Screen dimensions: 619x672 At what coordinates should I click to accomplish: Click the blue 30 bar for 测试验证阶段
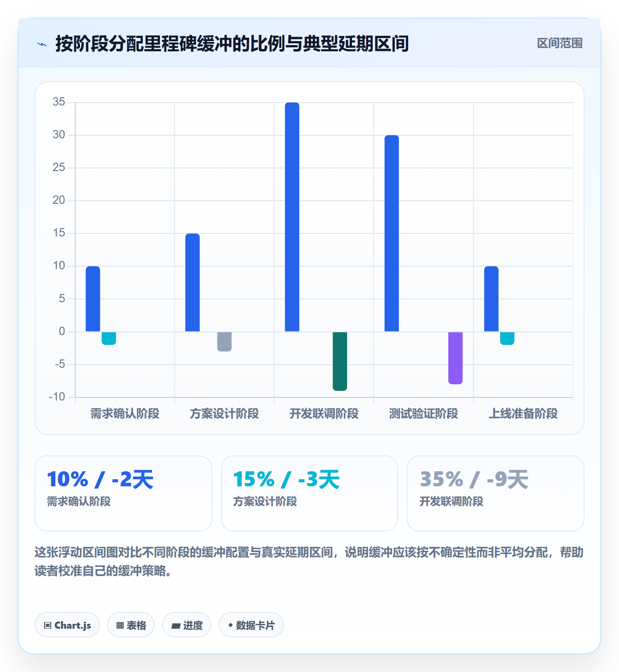(392, 233)
